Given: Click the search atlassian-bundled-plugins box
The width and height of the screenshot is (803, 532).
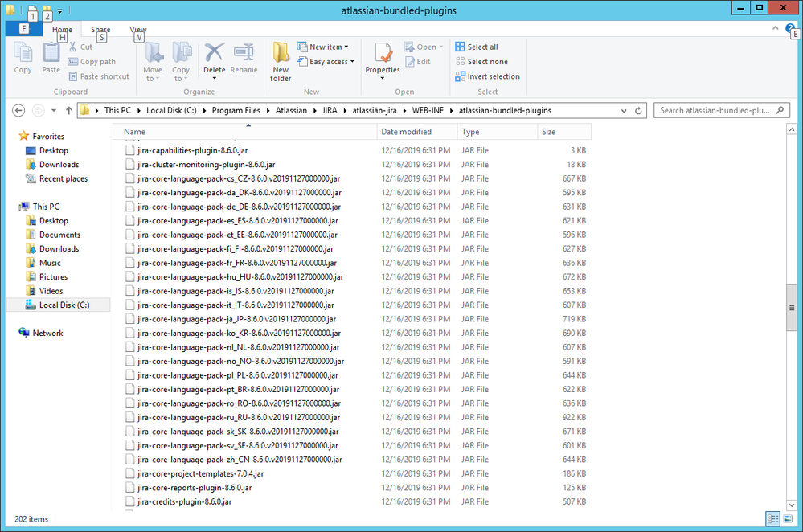Looking at the screenshot, I should coord(722,111).
